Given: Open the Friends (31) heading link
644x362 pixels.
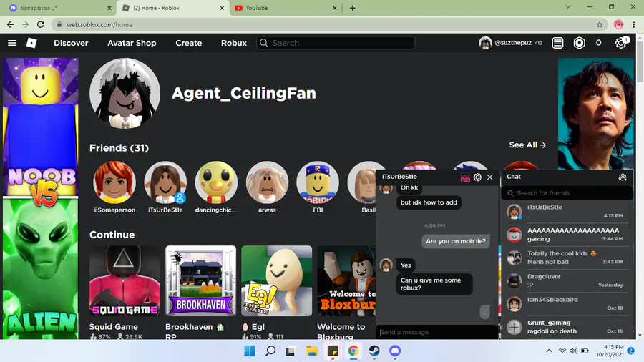Looking at the screenshot, I should click(x=119, y=148).
